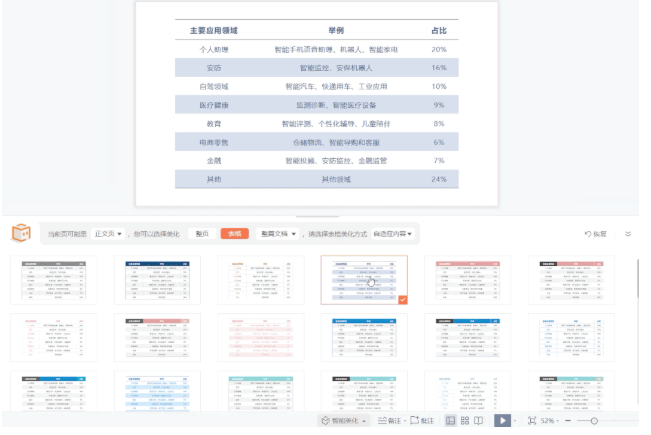651x435 pixels.
Task: Select the 整页 beautify option
Action: click(202, 234)
